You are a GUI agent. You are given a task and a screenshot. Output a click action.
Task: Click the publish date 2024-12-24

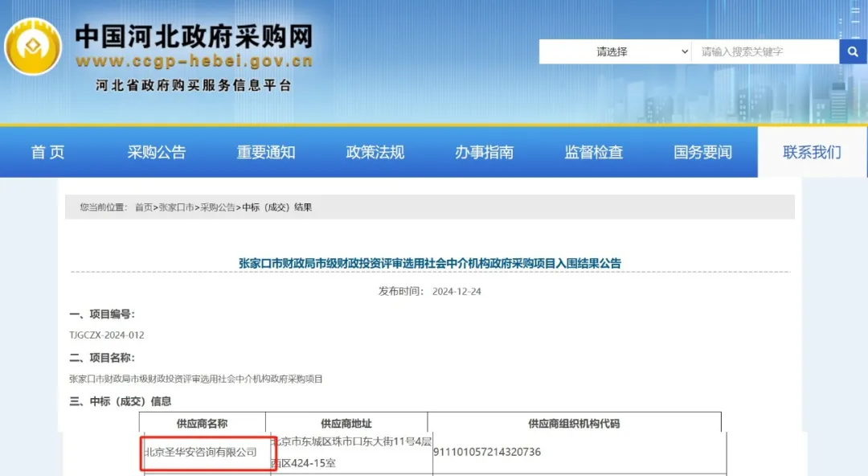(457, 292)
